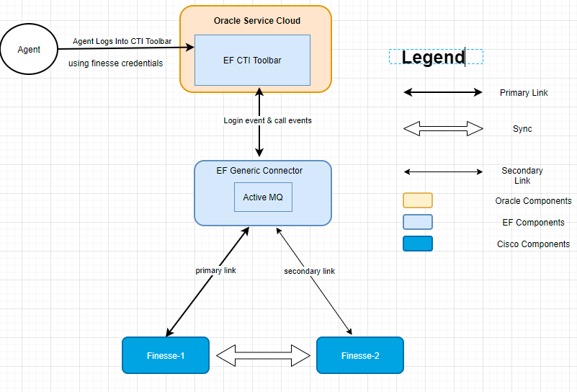Image resolution: width=577 pixels, height=392 pixels.
Task: Select the 'Login event & call events' label
Action: [267, 120]
